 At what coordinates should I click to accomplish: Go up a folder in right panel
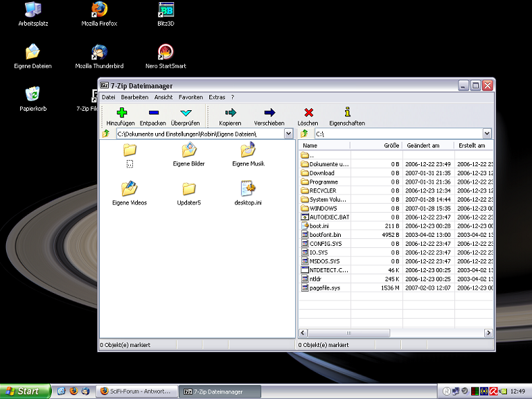(304, 134)
